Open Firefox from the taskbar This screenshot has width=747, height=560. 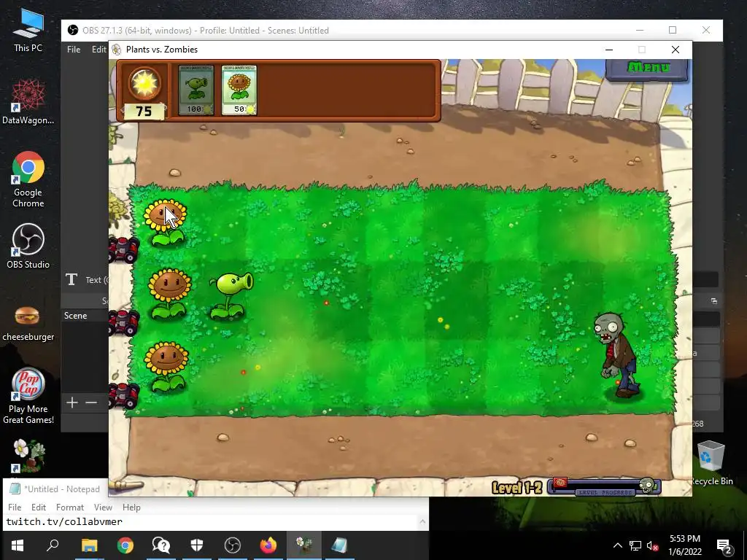[268, 545]
